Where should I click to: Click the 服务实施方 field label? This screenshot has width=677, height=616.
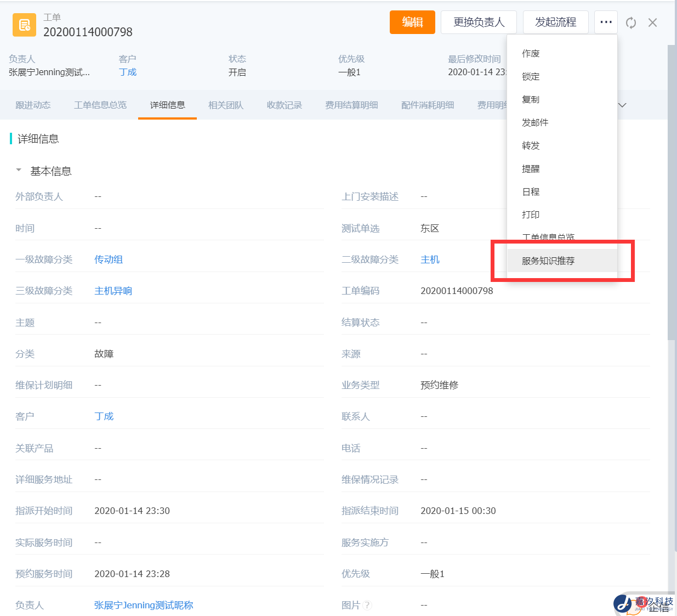pyautogui.click(x=365, y=542)
